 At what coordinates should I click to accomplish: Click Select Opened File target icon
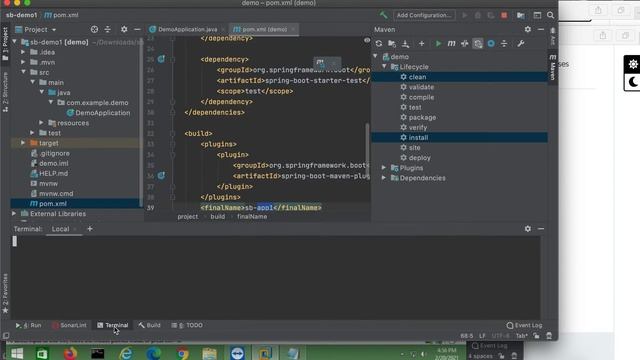[94, 29]
